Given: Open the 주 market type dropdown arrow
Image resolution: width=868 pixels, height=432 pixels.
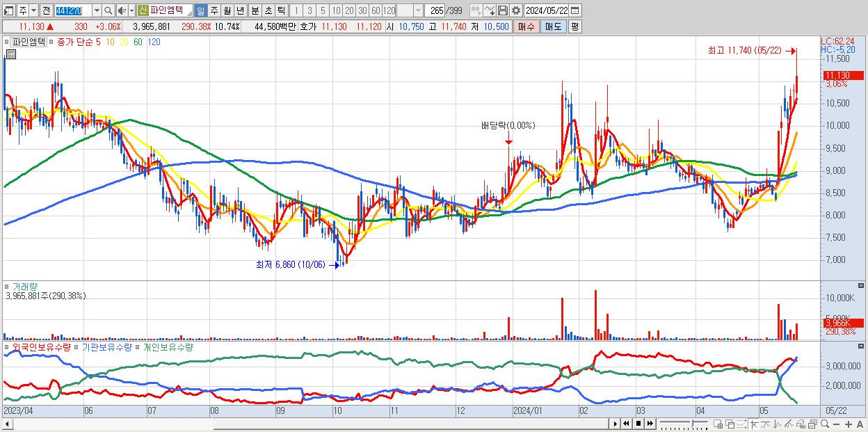Looking at the screenshot, I should point(33,10).
